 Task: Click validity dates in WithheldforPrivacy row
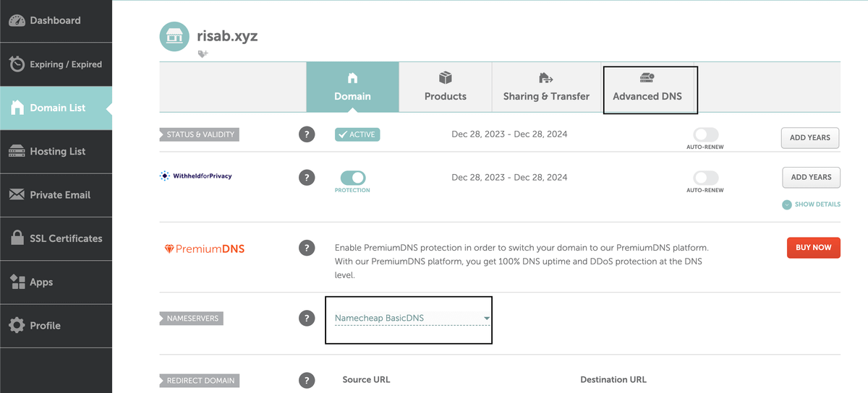tap(509, 177)
